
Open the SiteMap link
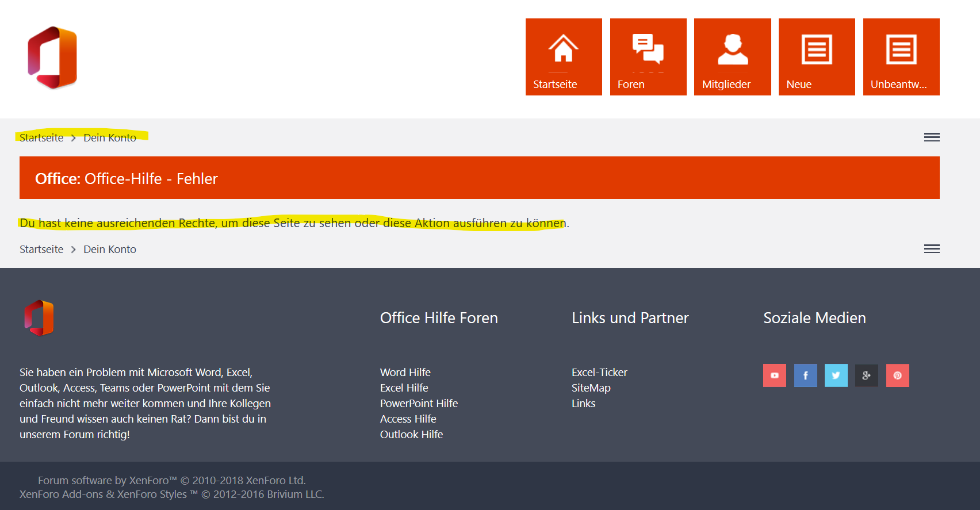pos(591,388)
